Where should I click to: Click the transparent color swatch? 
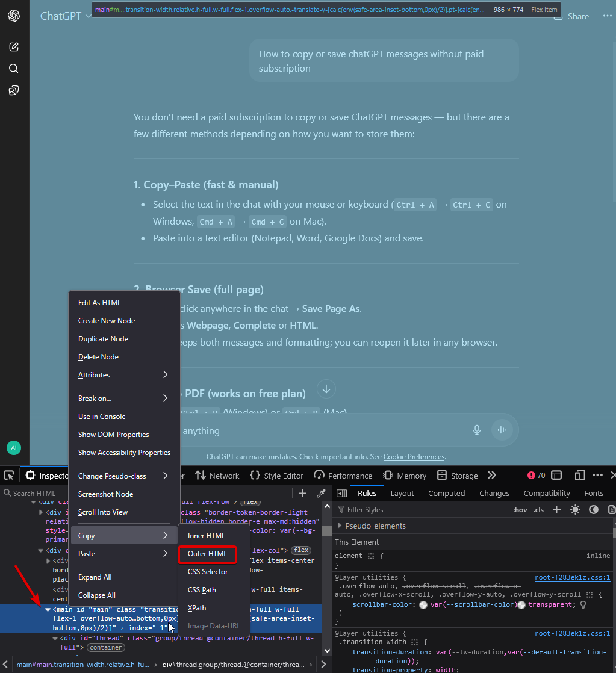521,605
